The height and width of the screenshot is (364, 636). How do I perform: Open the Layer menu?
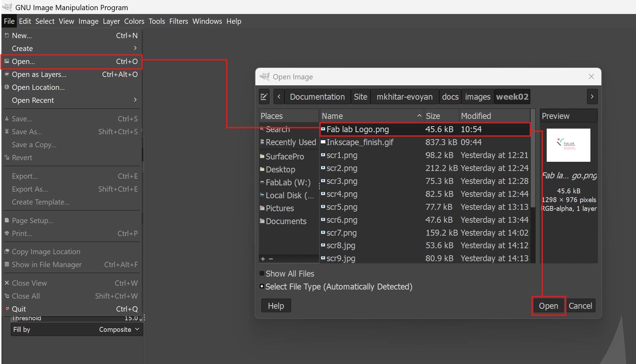point(111,21)
